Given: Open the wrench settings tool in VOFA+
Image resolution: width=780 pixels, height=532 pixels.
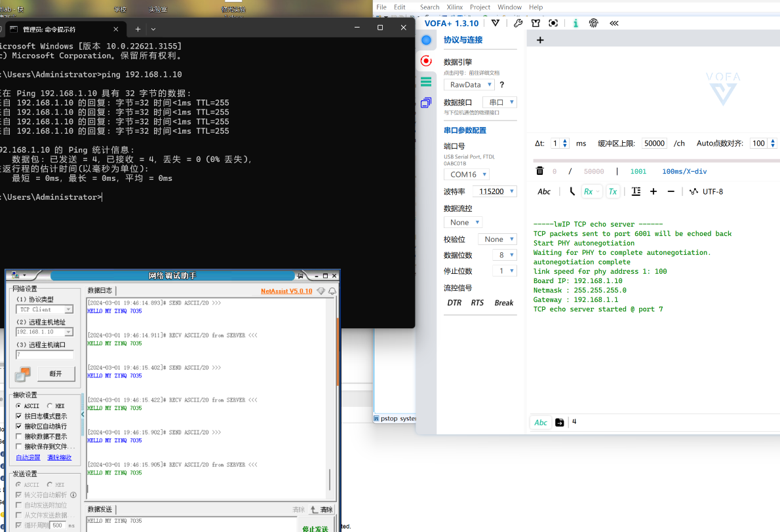Looking at the screenshot, I should [x=518, y=23].
